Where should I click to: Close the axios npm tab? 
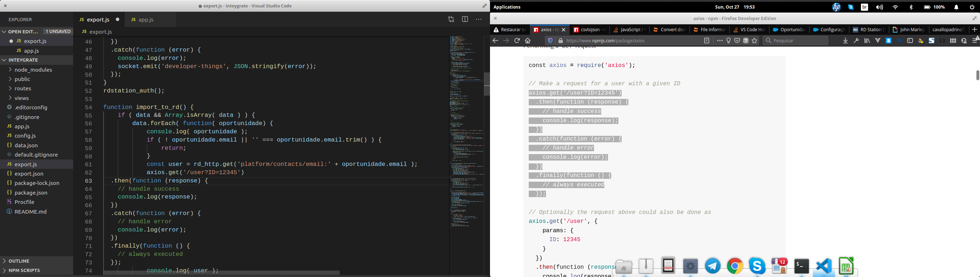pos(564,30)
